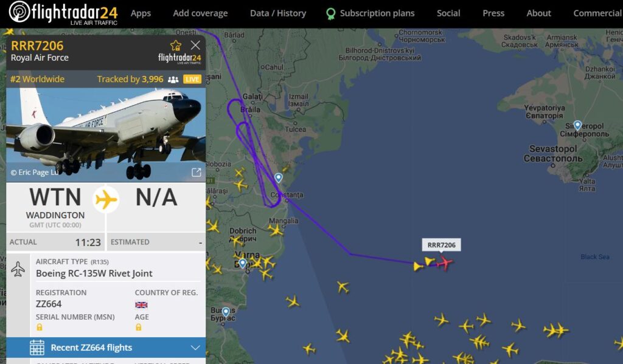
Task: Click the locked Age padlock icon
Action: (138, 327)
